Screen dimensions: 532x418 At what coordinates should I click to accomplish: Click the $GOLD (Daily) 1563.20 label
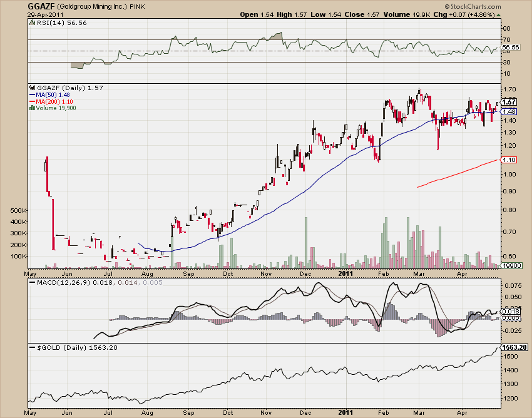77,348
